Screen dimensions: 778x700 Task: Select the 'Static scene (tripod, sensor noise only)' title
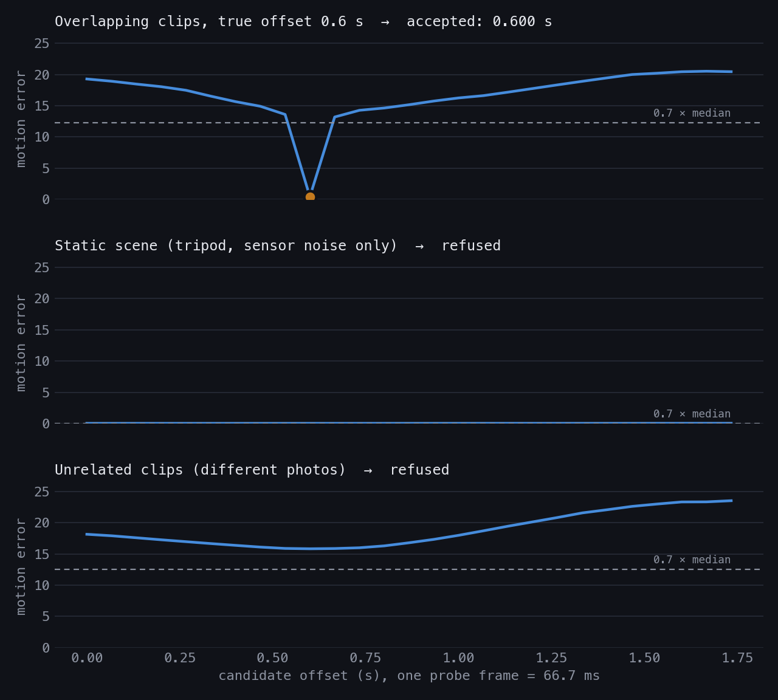pos(226,246)
